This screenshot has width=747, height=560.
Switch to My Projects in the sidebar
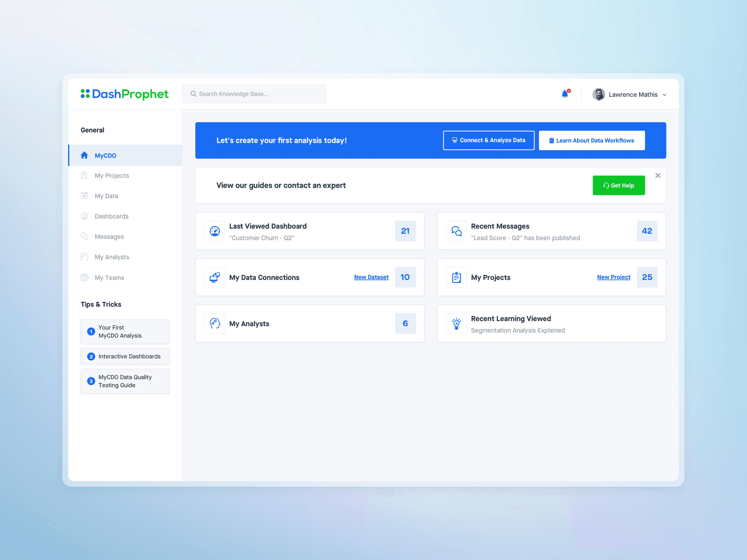coord(112,175)
